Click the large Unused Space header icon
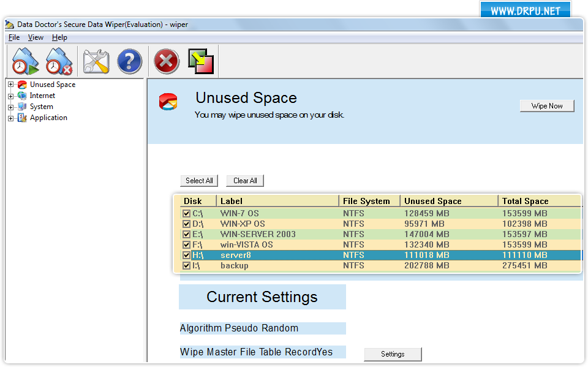This screenshot has height=367, width=588. point(168,102)
